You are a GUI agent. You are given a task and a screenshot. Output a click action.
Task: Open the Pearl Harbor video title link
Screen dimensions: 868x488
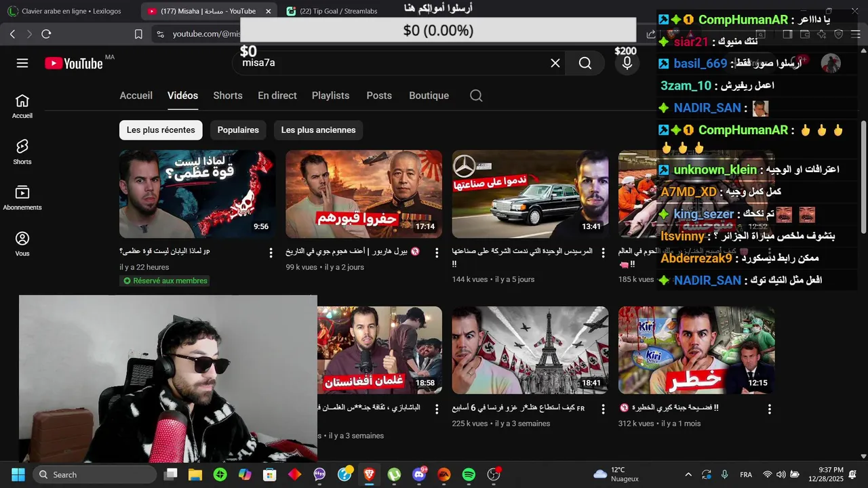tap(353, 251)
